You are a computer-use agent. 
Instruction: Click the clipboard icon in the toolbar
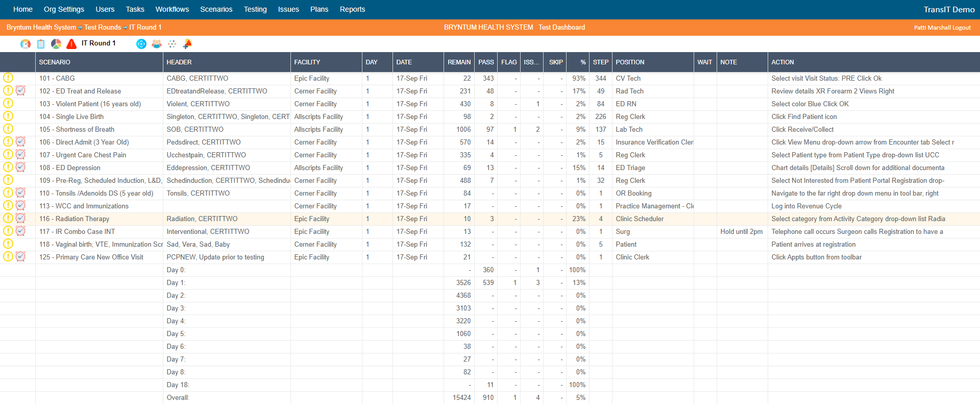coord(41,44)
